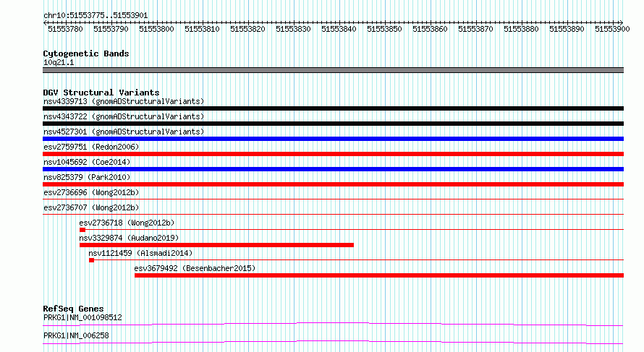Click the black bar for nsv4343722
The width and height of the screenshot is (644, 352).
(333, 124)
